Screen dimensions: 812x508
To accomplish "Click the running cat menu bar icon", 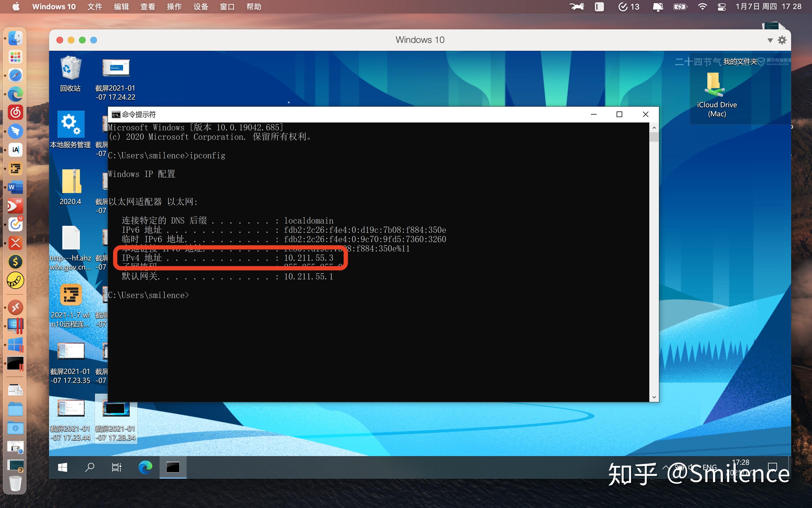I will [577, 7].
